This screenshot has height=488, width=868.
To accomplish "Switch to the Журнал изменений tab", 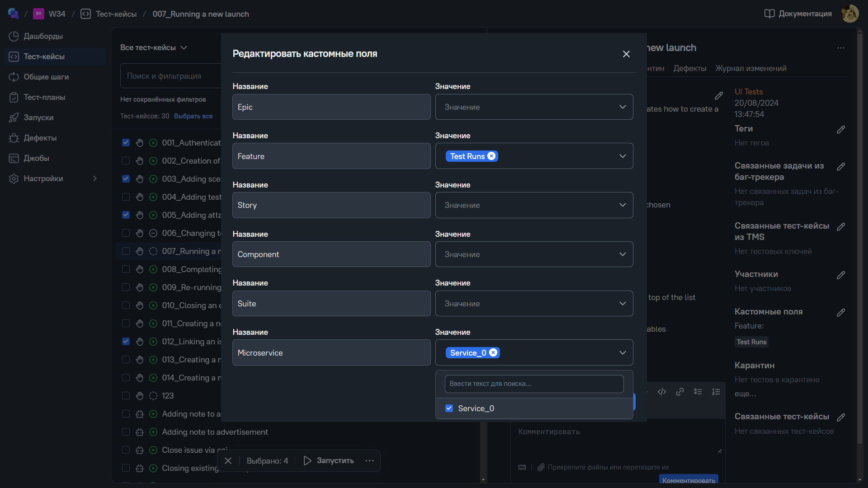I will tap(750, 68).
